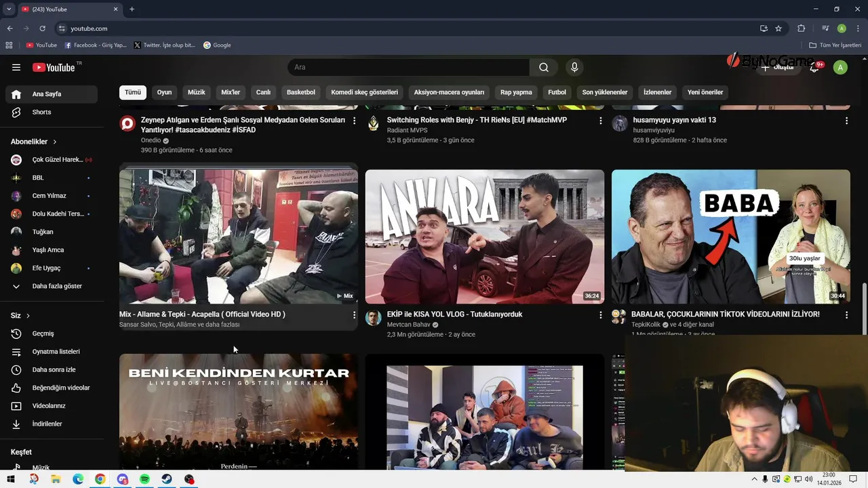Go to Ana Sayfa in sidebar

tap(52, 94)
